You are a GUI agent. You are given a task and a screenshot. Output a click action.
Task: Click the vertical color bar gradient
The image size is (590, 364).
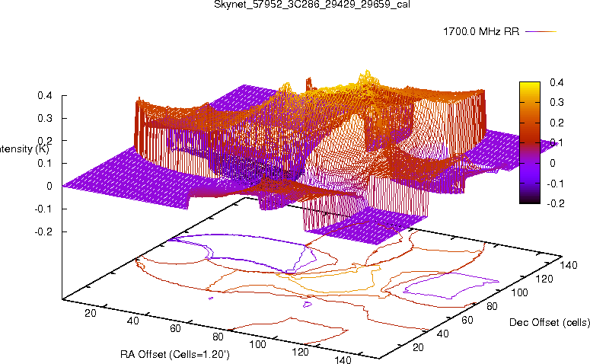[529, 142]
